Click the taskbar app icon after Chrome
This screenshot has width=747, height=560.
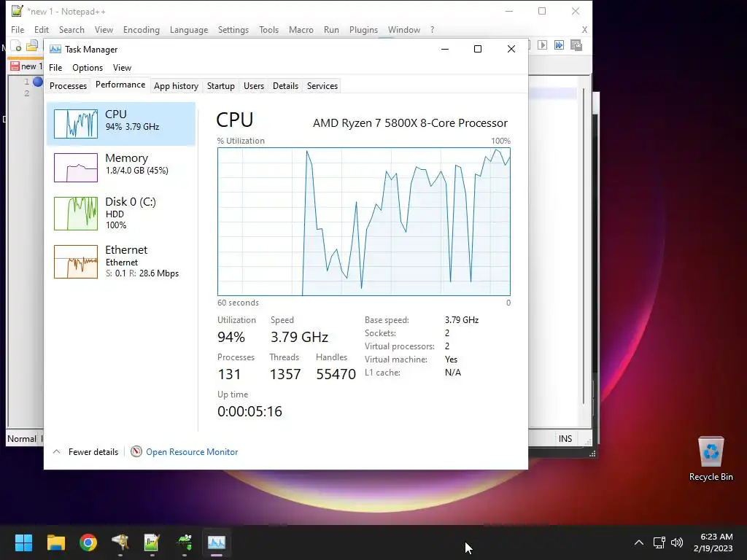click(120, 542)
